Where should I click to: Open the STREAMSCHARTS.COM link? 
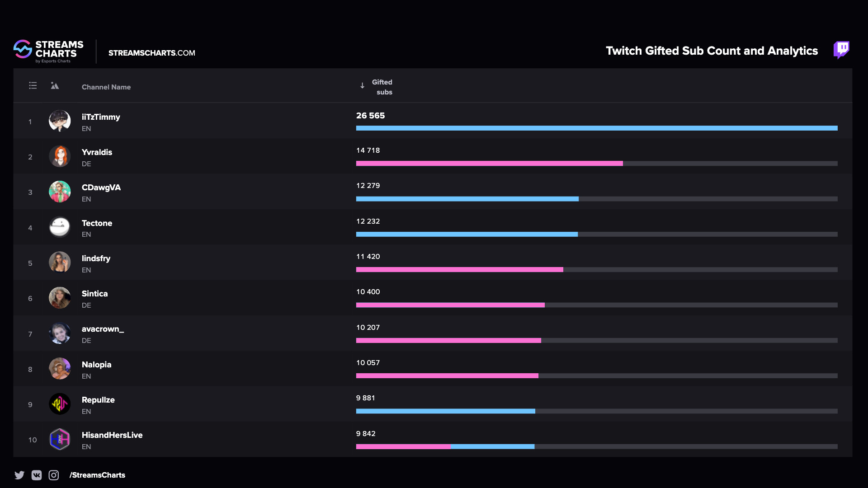click(152, 53)
